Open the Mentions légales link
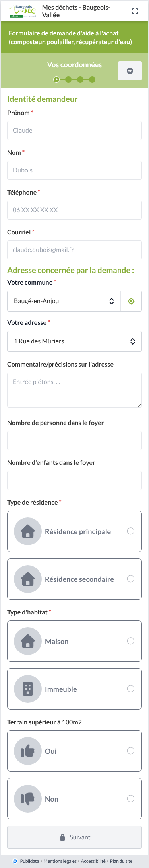 (60, 861)
